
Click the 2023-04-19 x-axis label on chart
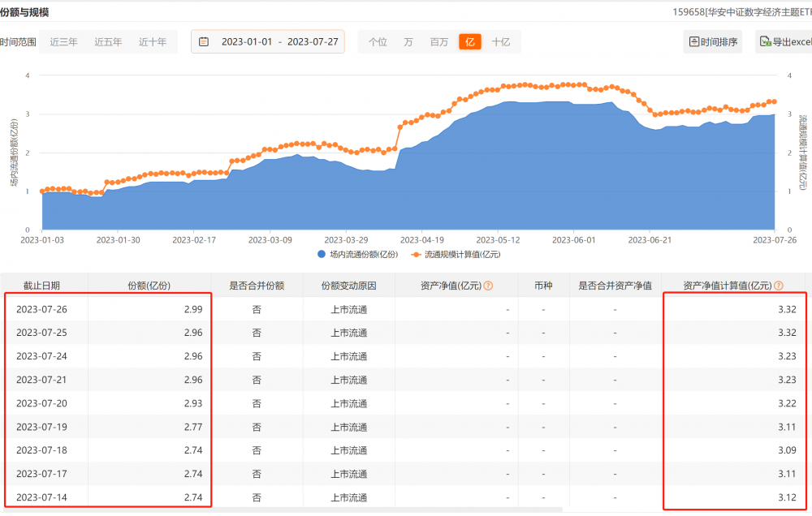pos(421,240)
